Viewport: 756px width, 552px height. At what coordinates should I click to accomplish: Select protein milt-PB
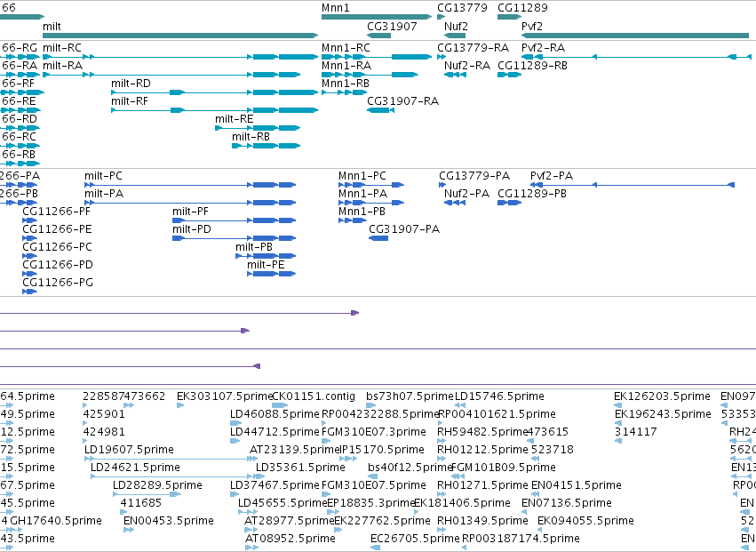pos(254,247)
